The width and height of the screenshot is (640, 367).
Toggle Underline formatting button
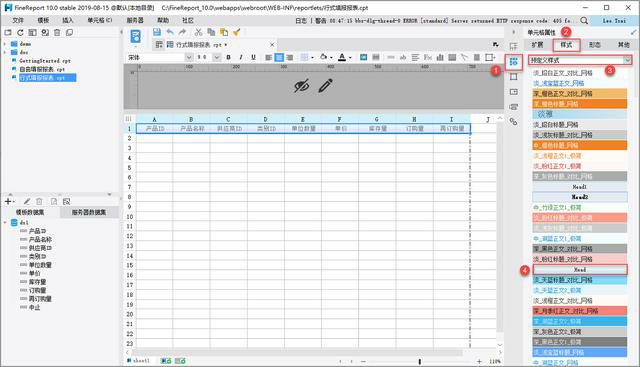(253, 58)
